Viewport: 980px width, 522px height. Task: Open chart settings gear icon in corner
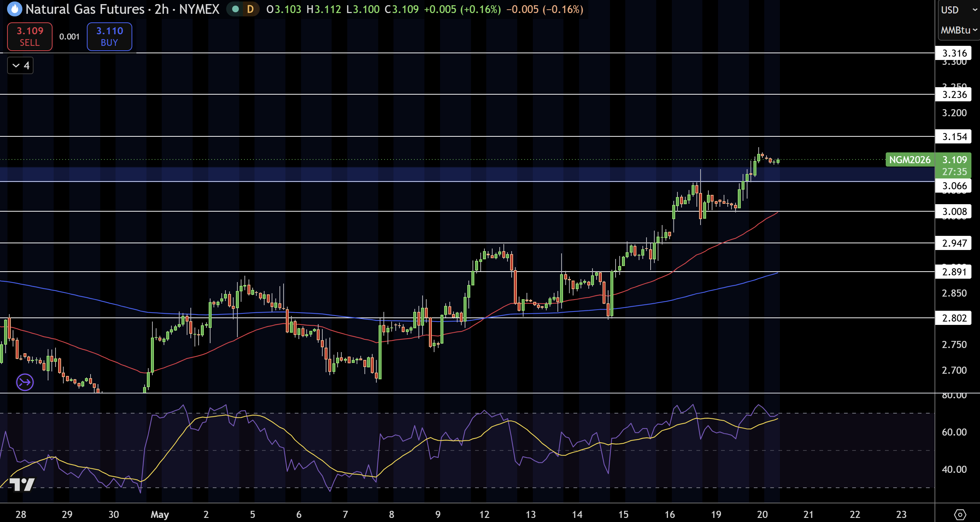tap(960, 515)
